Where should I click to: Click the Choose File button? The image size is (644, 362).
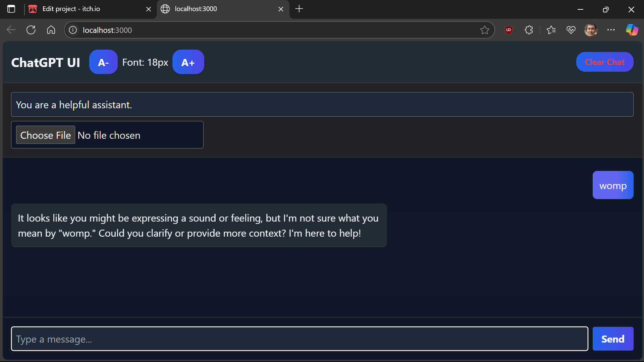coord(46,135)
